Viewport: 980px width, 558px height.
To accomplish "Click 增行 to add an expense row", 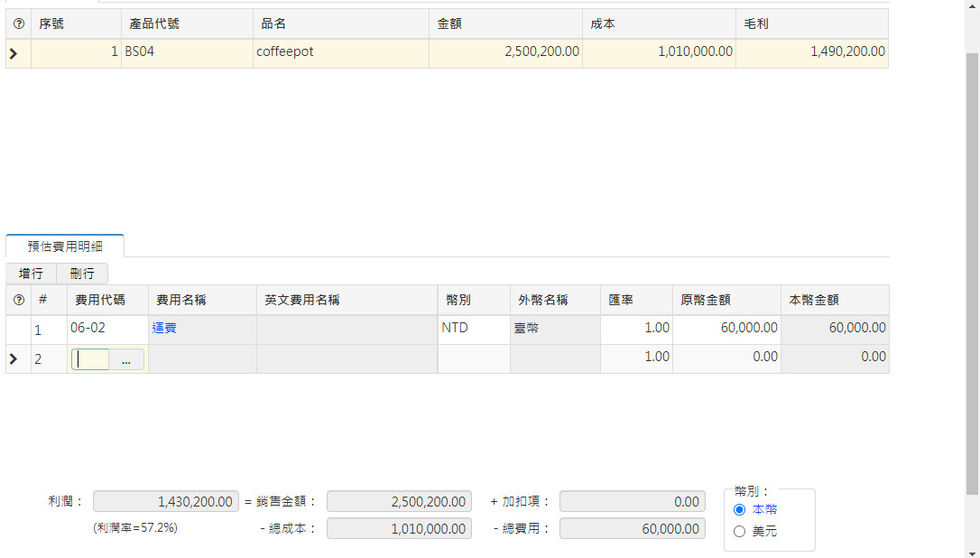I will tap(31, 274).
